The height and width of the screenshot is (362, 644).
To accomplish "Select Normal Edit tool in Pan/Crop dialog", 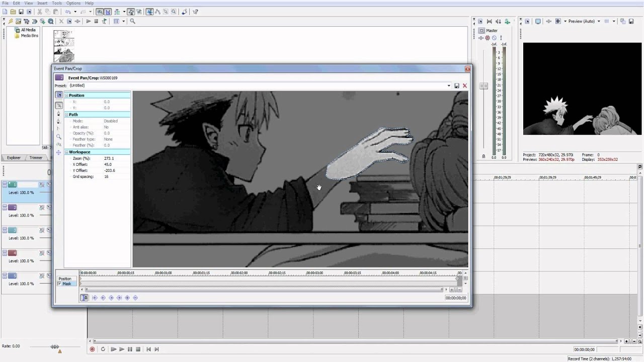I will click(x=59, y=106).
